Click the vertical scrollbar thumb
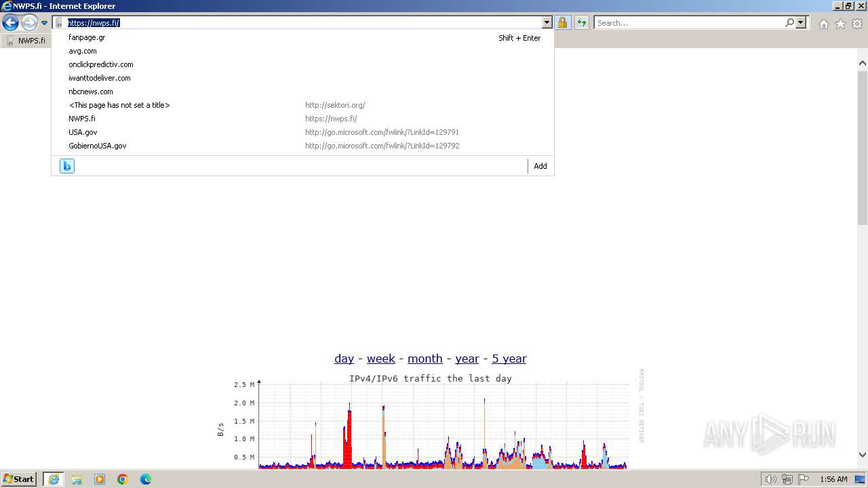 (863, 147)
